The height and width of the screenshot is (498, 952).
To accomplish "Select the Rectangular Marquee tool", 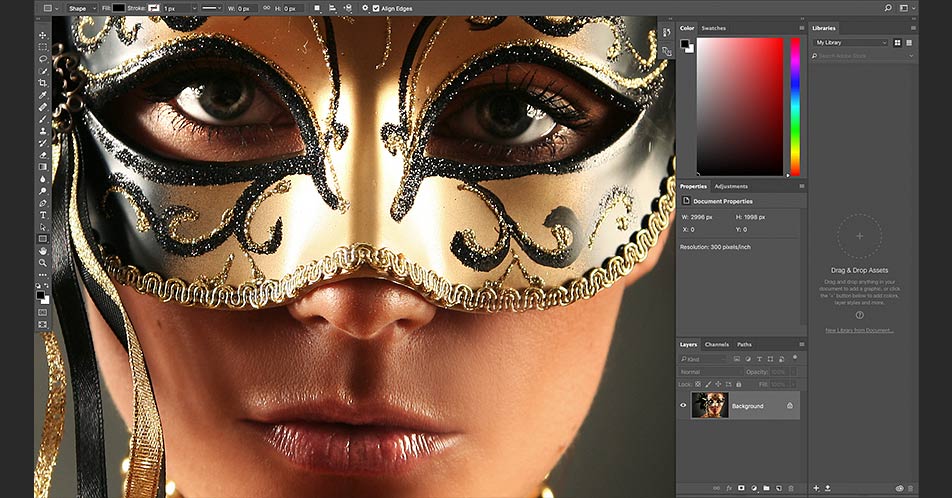I will click(42, 47).
